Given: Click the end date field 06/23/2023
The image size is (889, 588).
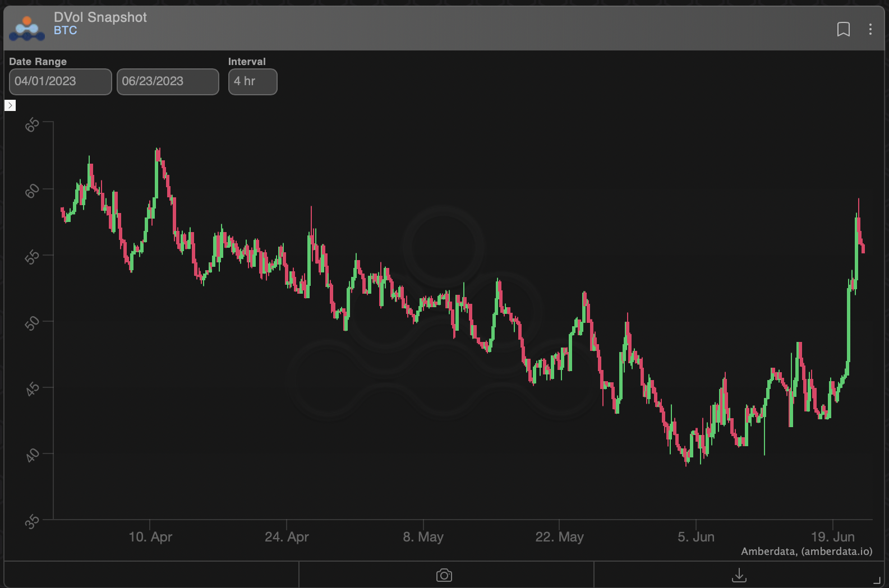Looking at the screenshot, I should [x=167, y=81].
